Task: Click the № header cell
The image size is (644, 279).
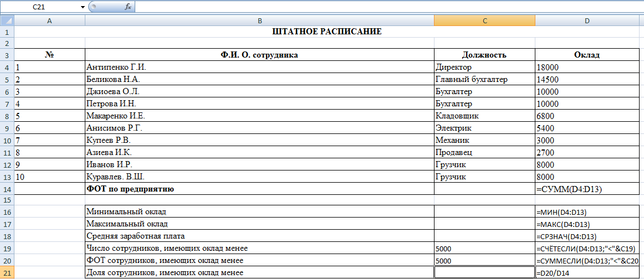Action: point(50,55)
